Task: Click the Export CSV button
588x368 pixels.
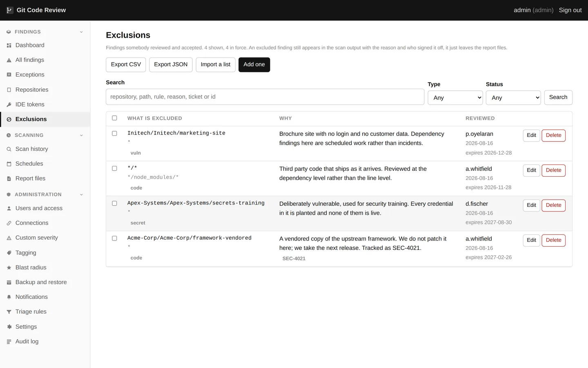Action: [126, 65]
